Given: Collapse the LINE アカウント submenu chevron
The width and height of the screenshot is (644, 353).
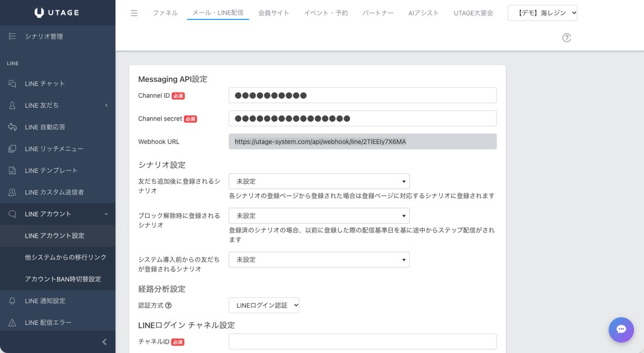Looking at the screenshot, I should click(107, 214).
